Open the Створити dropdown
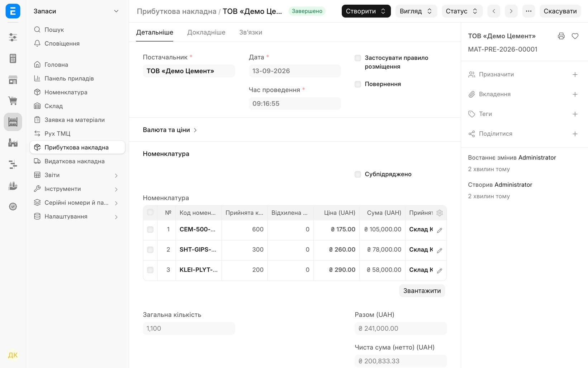 pos(366,11)
